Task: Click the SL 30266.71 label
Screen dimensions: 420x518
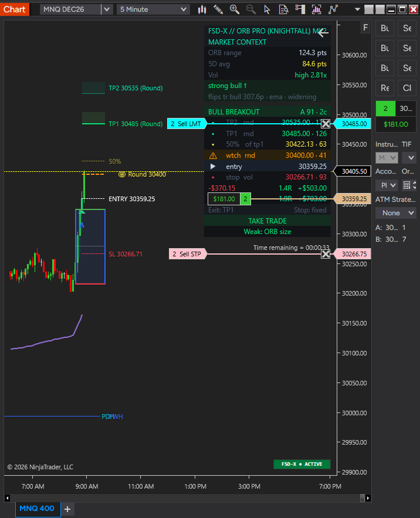Action: (x=126, y=254)
